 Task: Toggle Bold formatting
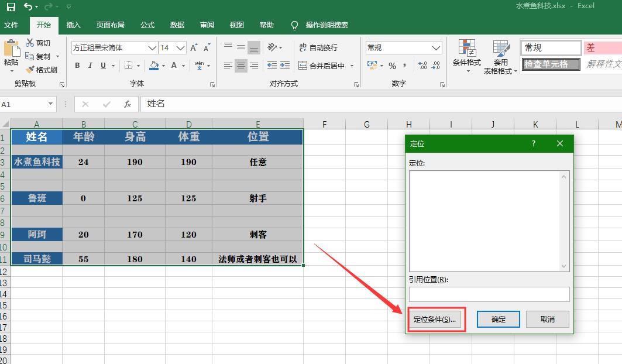point(77,66)
